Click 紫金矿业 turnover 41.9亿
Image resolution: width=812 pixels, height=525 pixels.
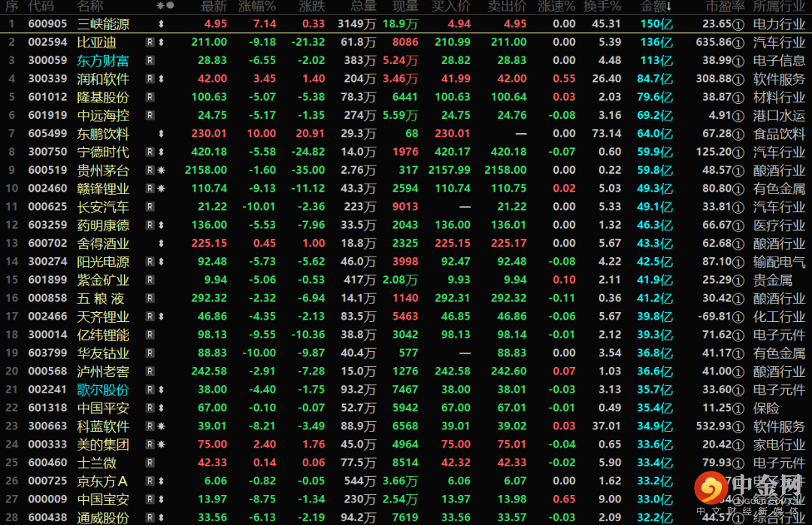655,280
